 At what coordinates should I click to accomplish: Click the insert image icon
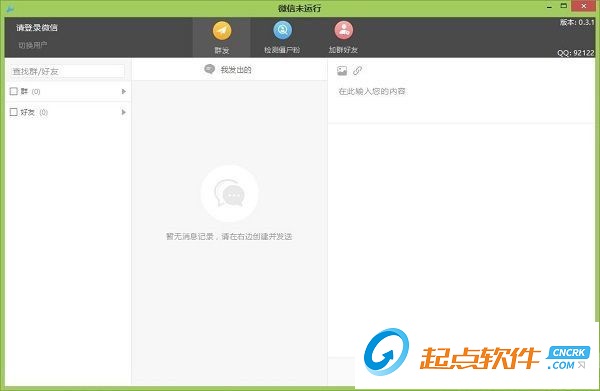[x=342, y=70]
